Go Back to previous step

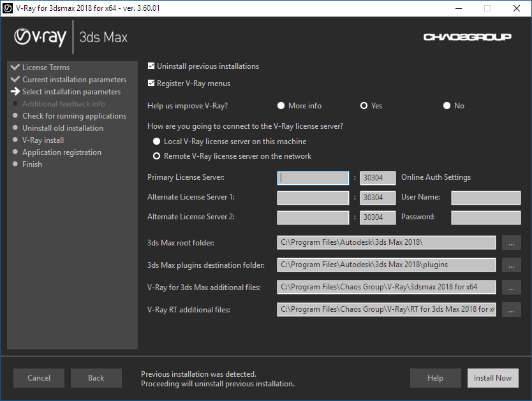[96, 378]
